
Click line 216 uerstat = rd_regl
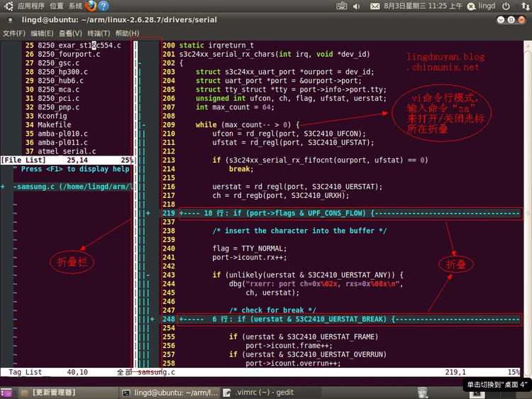click(x=297, y=187)
